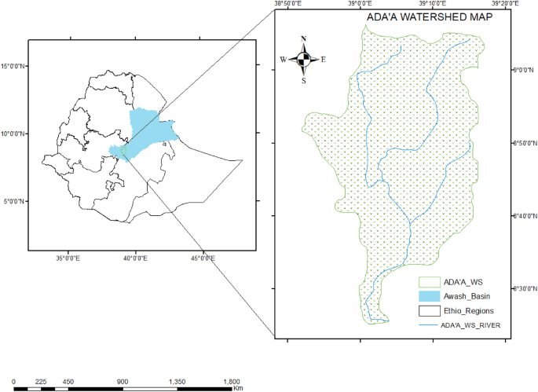The height and width of the screenshot is (392, 538).
Task: Click the blue Awash basin area on Ethiopia map
Action: [148, 132]
